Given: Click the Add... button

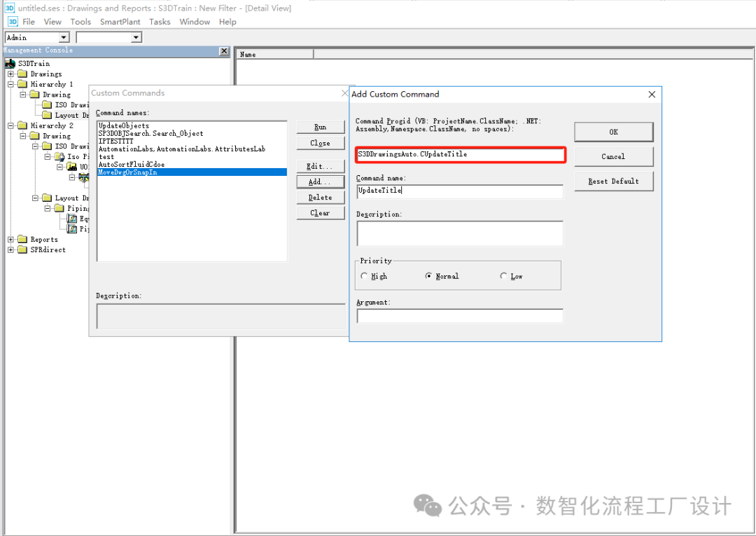Looking at the screenshot, I should point(320,181).
